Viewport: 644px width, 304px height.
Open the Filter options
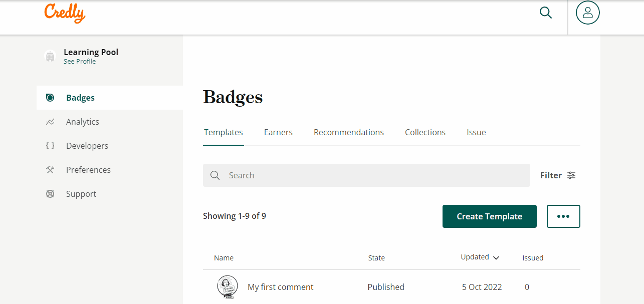click(x=558, y=175)
